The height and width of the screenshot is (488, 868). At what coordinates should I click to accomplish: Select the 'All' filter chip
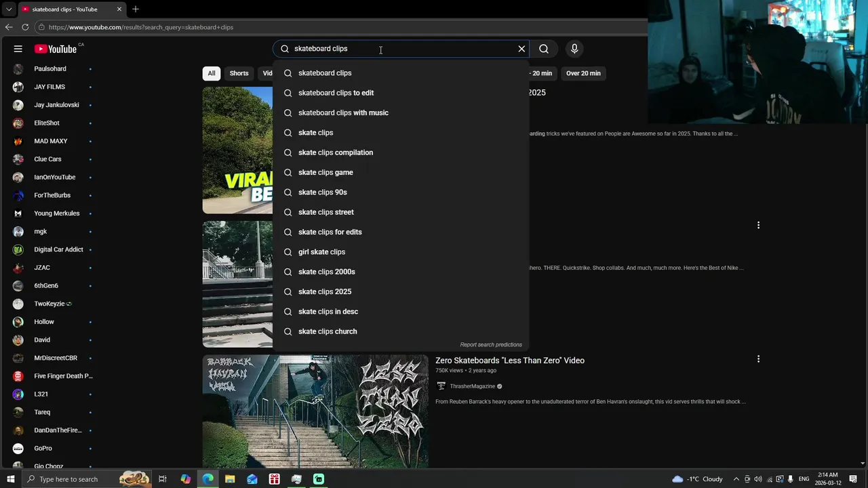(212, 73)
